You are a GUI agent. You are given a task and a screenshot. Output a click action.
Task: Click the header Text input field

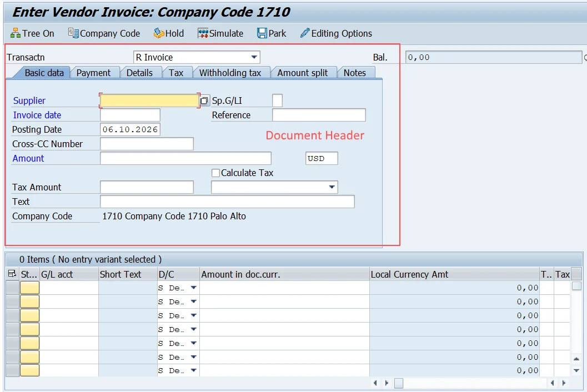227,202
